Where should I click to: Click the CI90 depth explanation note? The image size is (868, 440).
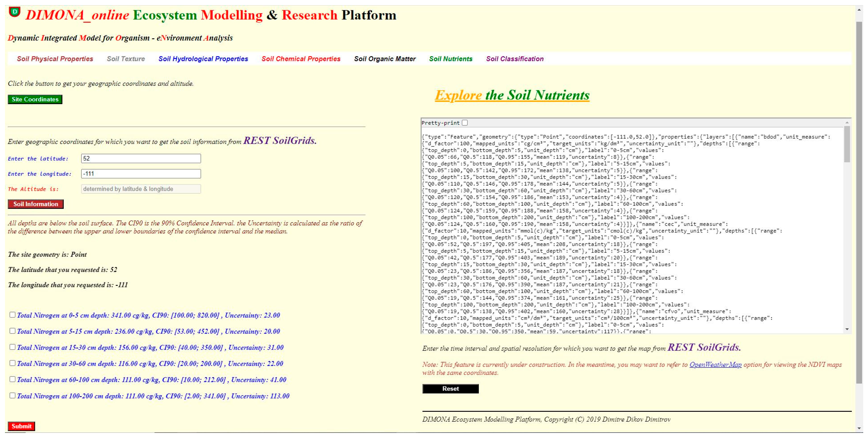coord(185,227)
